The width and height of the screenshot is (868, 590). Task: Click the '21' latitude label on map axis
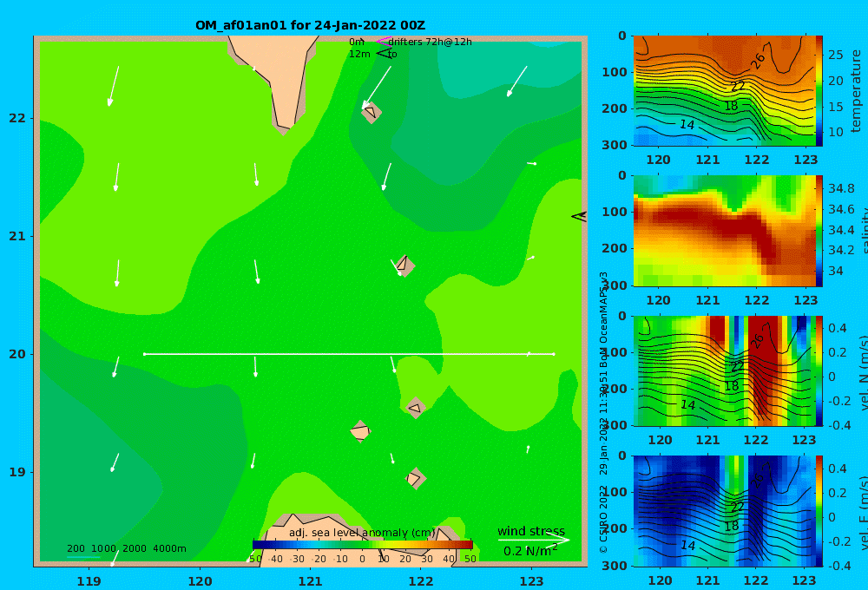coord(17,236)
